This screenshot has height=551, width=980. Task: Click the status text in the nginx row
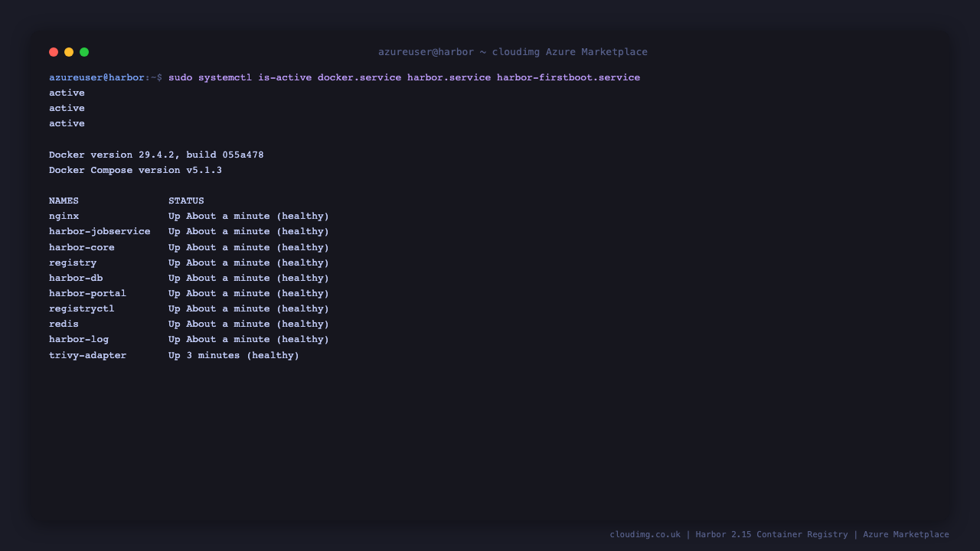click(249, 216)
